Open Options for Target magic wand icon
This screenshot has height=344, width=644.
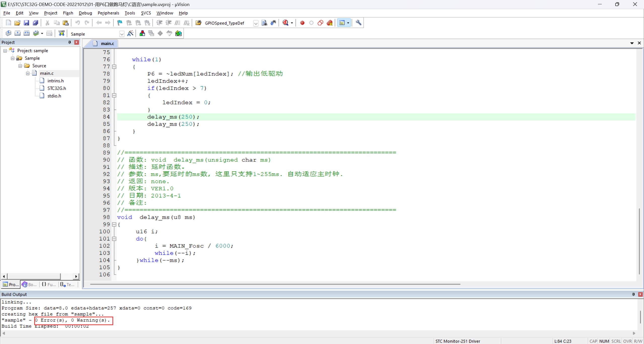[x=130, y=33]
